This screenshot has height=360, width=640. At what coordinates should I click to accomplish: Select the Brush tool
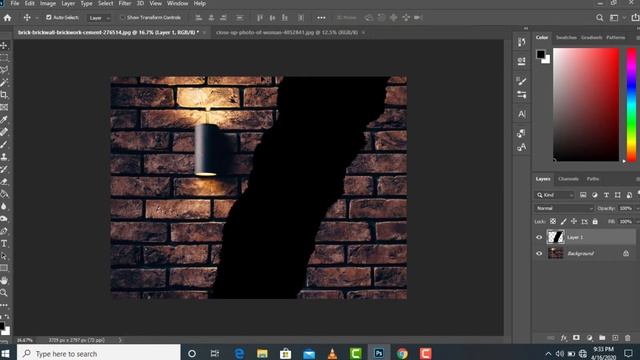point(4,144)
